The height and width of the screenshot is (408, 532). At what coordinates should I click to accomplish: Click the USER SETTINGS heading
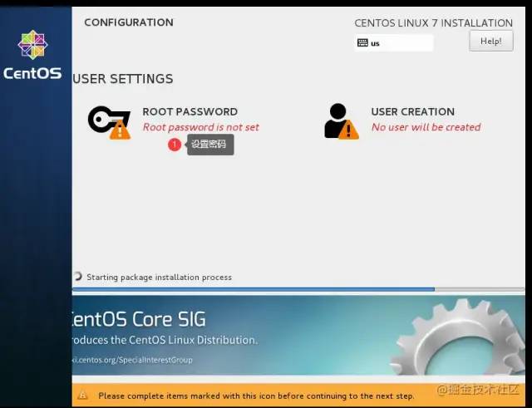coord(123,79)
